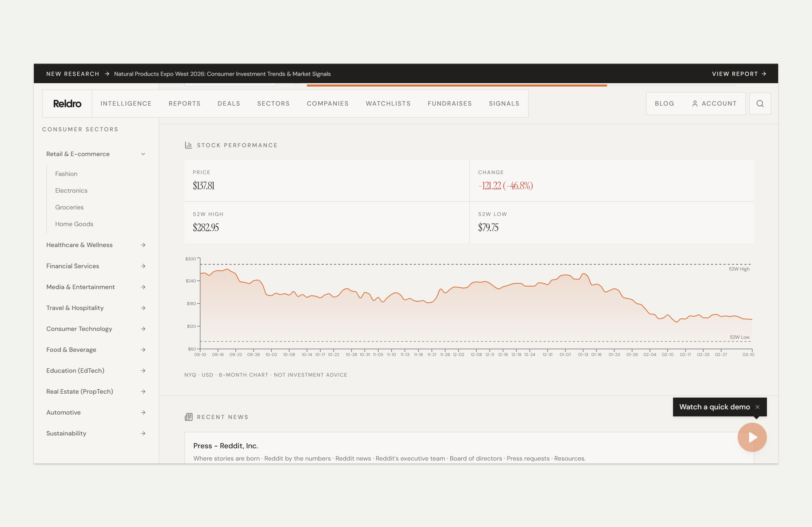
Task: Open the Press – Reddit, Inc. news item
Action: tap(226, 445)
